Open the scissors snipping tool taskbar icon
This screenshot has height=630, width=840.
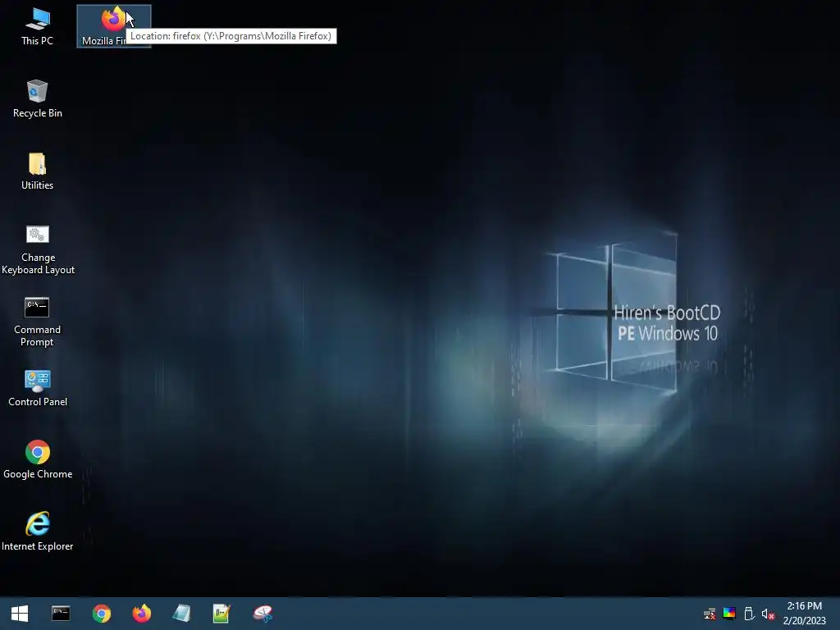(262, 614)
